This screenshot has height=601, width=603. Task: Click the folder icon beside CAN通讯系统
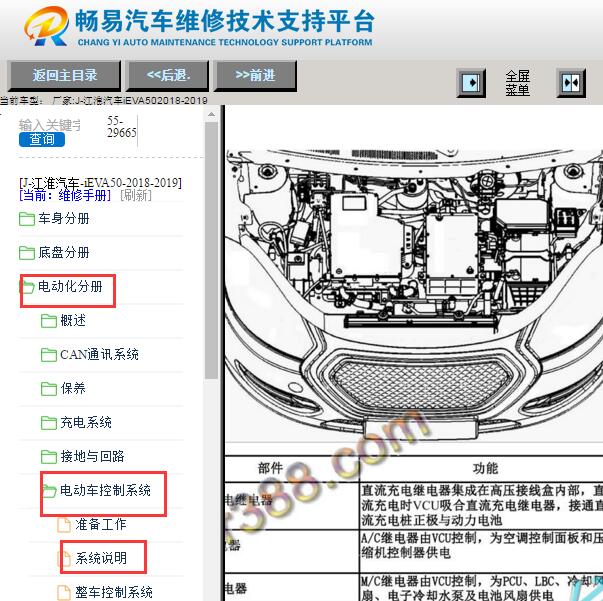pos(48,355)
